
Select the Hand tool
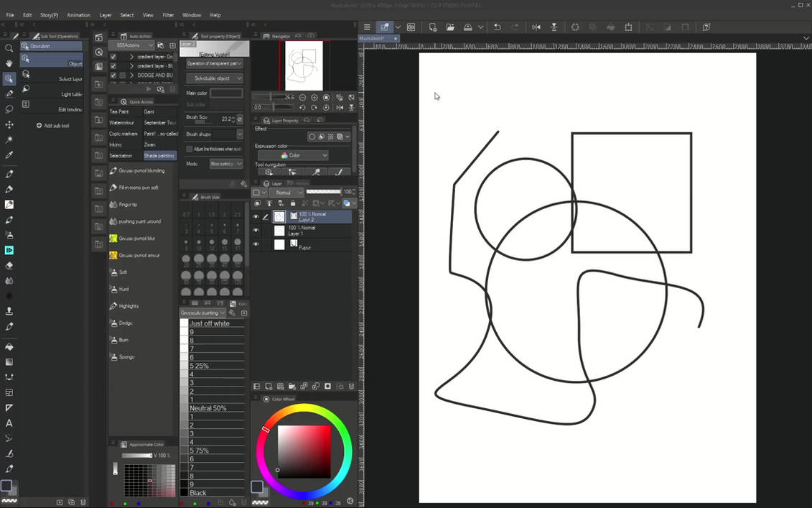(x=9, y=63)
